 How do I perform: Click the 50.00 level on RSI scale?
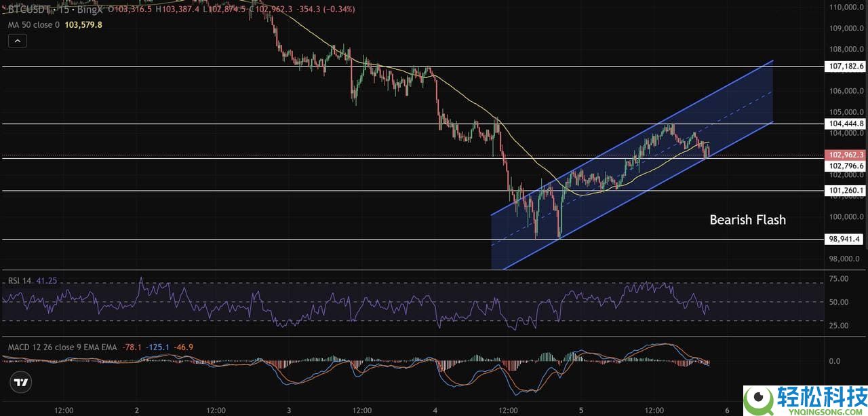(838, 302)
